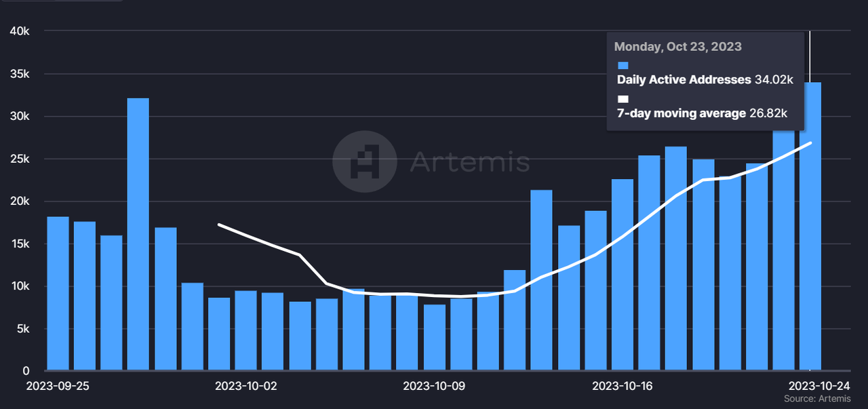Select the Daily Active Addresses tooltip label

(684, 79)
